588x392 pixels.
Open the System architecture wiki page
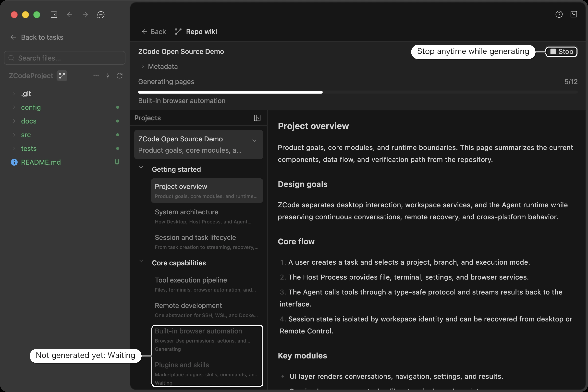207,216
